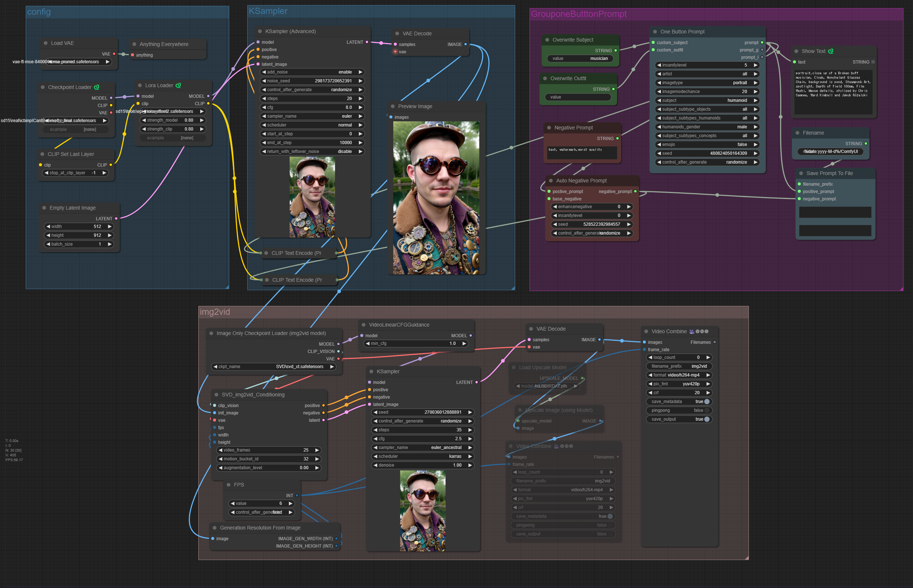Viewport: 913px width, 588px height.
Task: Click the green badge icon on Checkpoint Loader
Action: pyautogui.click(x=97, y=87)
